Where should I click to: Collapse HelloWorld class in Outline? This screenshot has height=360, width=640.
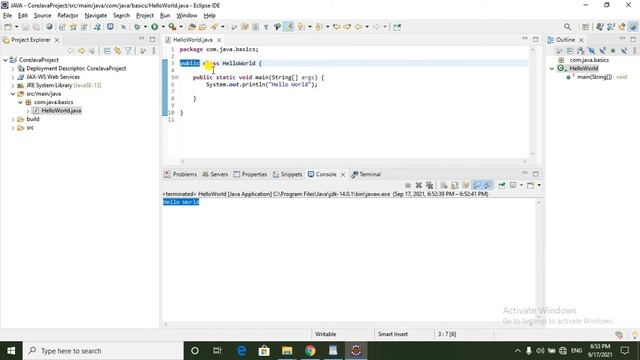point(552,69)
